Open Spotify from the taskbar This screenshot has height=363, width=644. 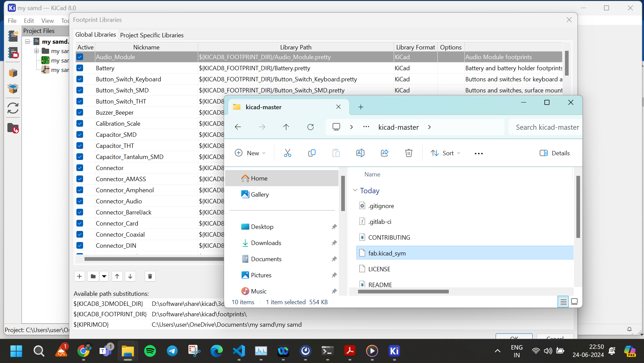[x=150, y=351]
